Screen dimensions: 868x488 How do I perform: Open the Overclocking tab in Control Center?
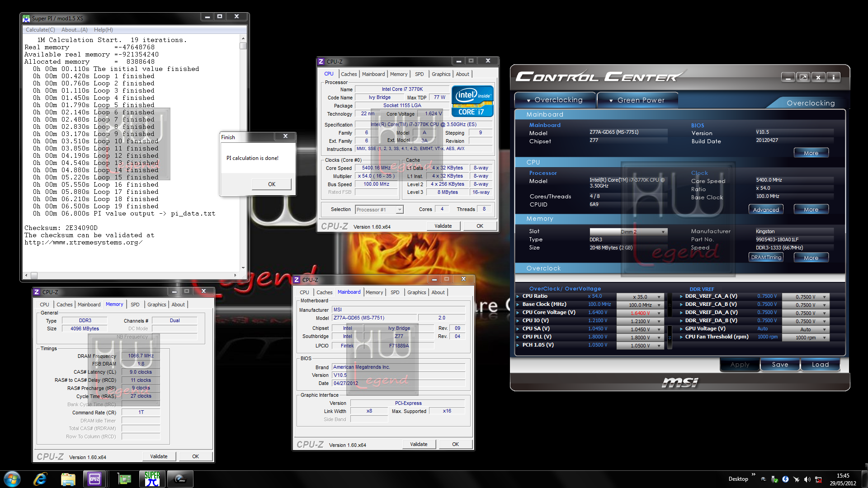pyautogui.click(x=555, y=100)
